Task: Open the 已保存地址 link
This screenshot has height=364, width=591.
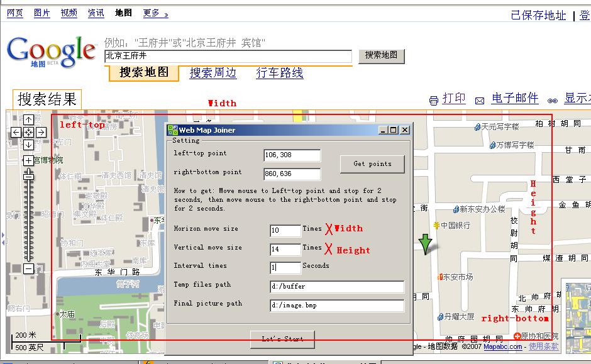Action: pos(538,16)
